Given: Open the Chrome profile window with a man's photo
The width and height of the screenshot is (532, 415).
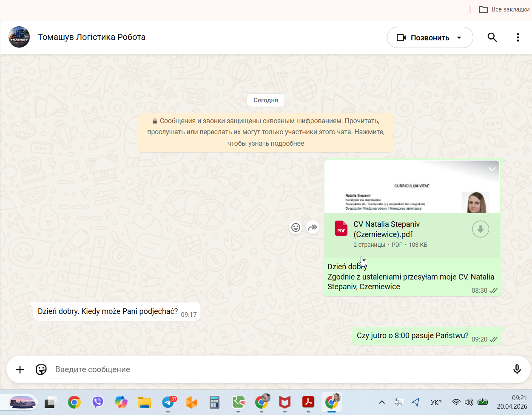Looking at the screenshot, I should [x=262, y=401].
